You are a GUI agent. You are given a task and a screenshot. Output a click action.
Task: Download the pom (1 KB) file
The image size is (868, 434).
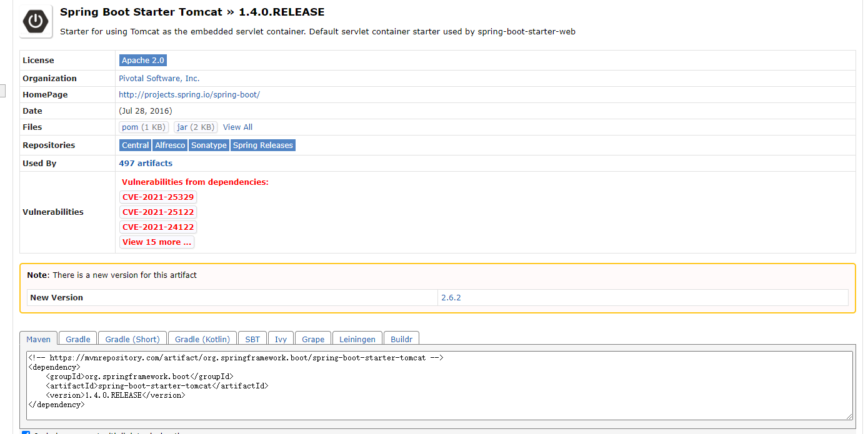coord(144,127)
